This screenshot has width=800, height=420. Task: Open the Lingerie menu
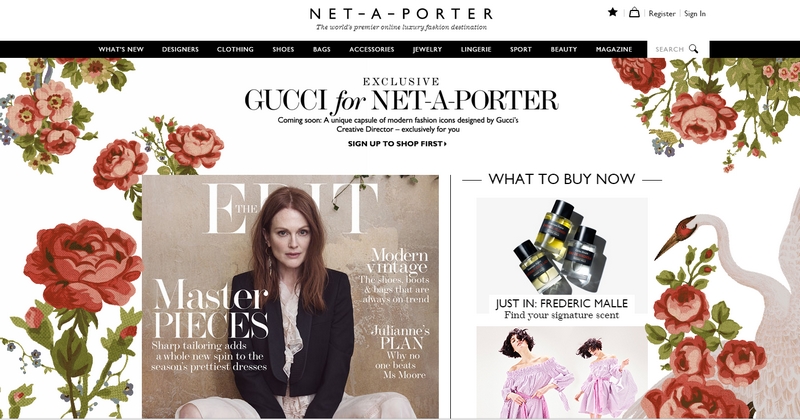(x=476, y=50)
